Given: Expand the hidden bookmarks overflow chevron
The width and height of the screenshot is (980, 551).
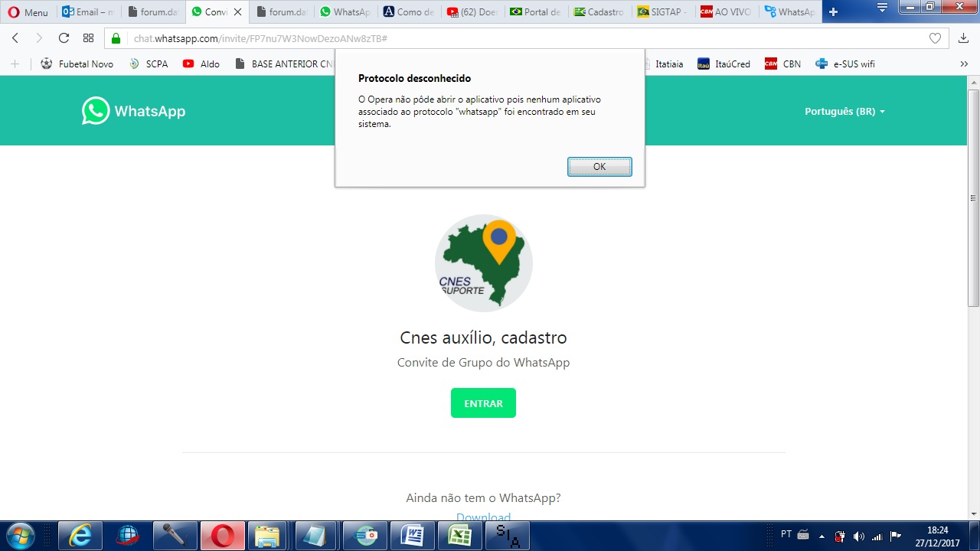Looking at the screenshot, I should [964, 64].
